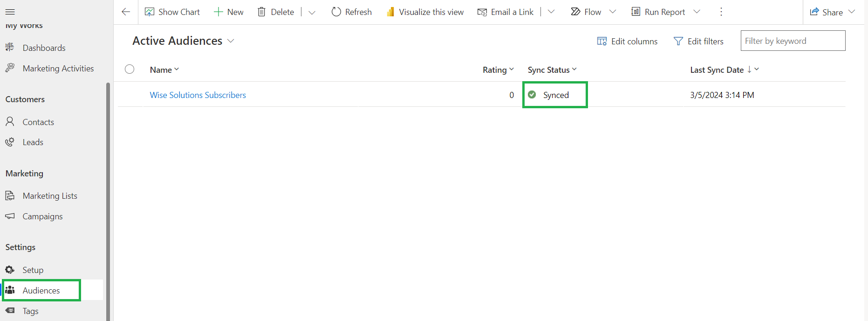The image size is (868, 321).
Task: Open Visualize this view Power BI
Action: pyautogui.click(x=425, y=12)
